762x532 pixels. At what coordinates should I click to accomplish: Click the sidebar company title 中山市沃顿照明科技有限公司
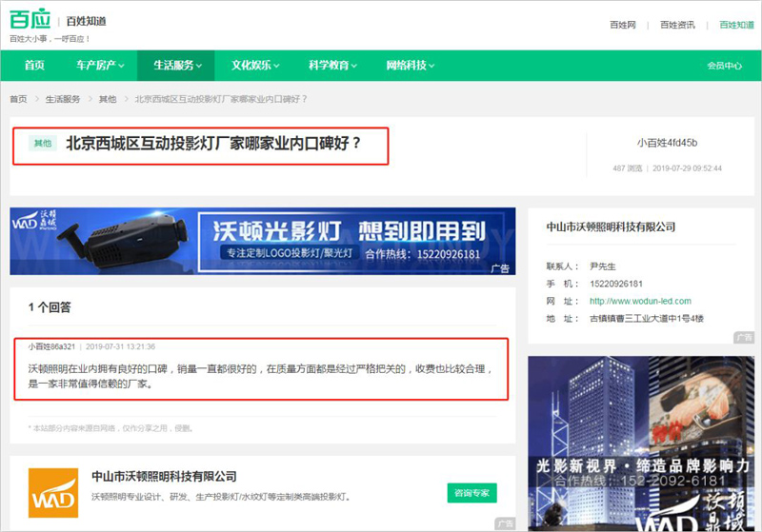(x=611, y=227)
